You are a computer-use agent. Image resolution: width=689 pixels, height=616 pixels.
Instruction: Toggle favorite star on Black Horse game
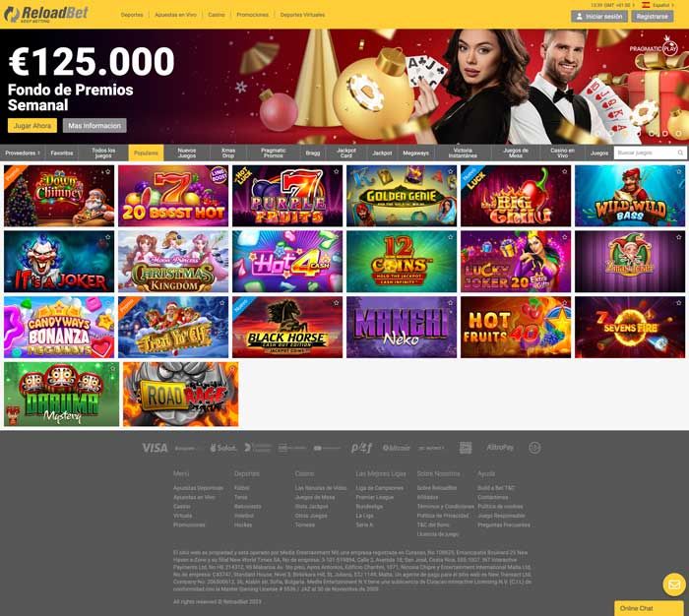tap(337, 303)
